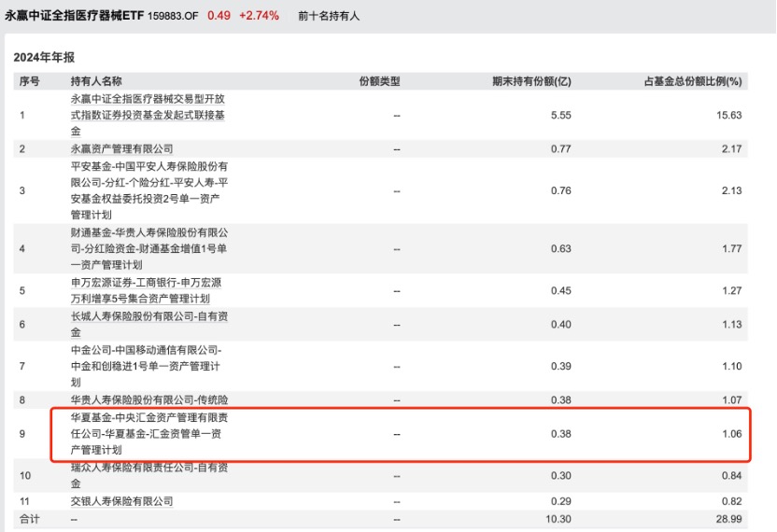Click the 占基金总份额比例(%) column header

[693, 81]
